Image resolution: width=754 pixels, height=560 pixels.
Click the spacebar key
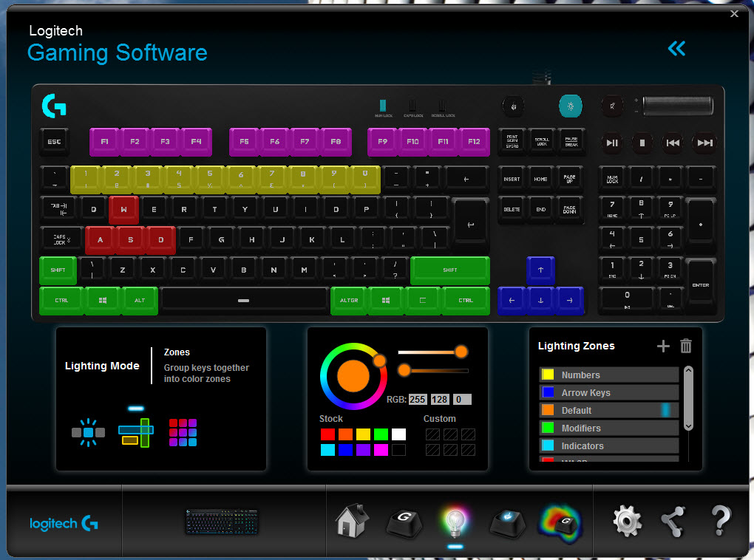coord(244,301)
